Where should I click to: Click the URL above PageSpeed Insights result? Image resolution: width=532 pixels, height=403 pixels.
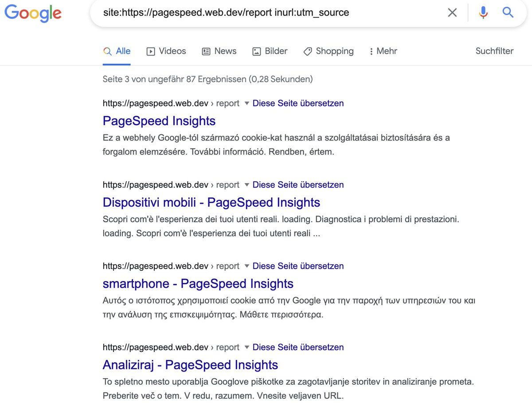(x=171, y=103)
